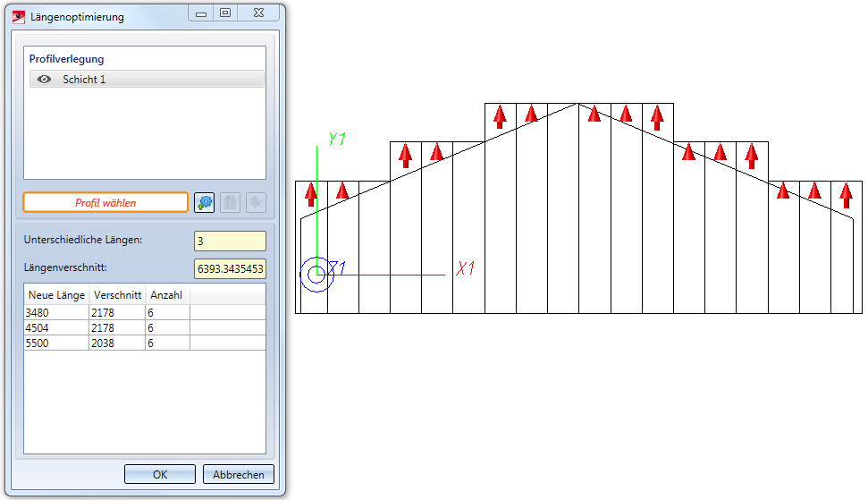Click the blue coordinate origin circle
868x500 pixels.
(x=316, y=274)
